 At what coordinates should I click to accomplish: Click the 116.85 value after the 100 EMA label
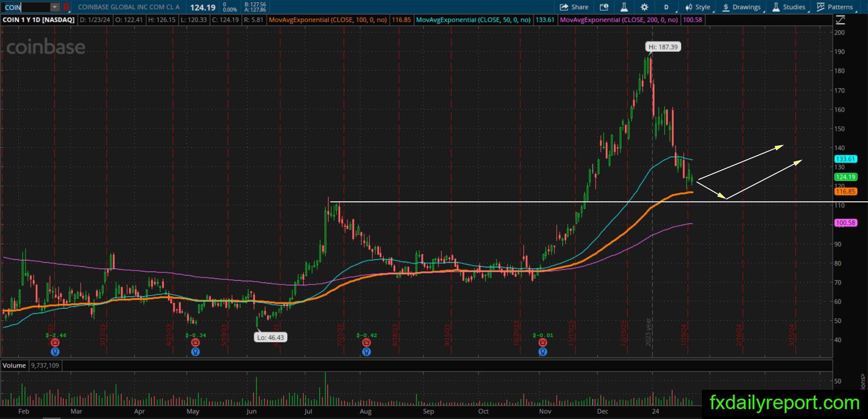[401, 20]
